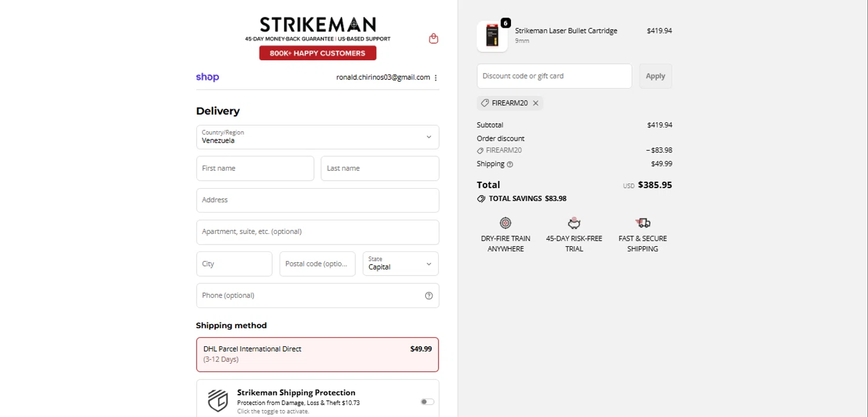Click the Delivery heading
868x417 pixels.
tap(218, 111)
